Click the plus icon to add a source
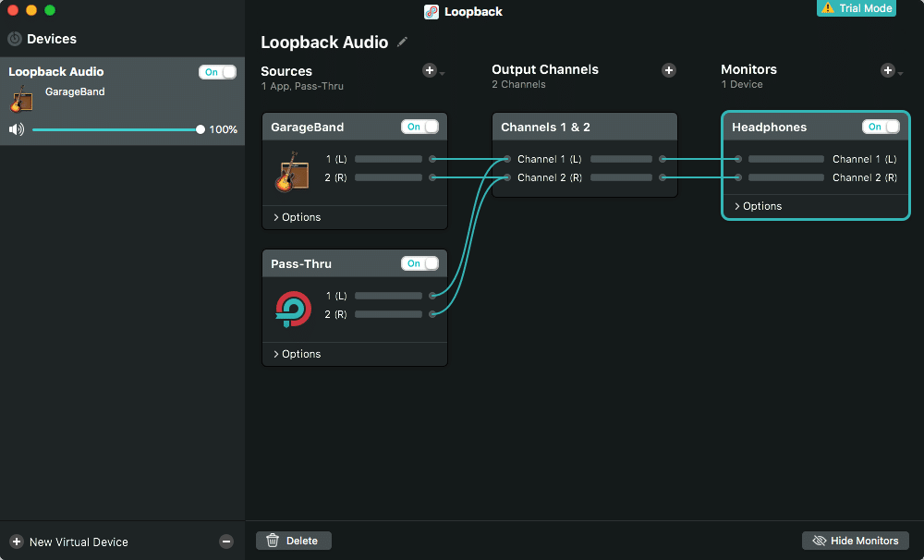The image size is (924, 560). [430, 70]
